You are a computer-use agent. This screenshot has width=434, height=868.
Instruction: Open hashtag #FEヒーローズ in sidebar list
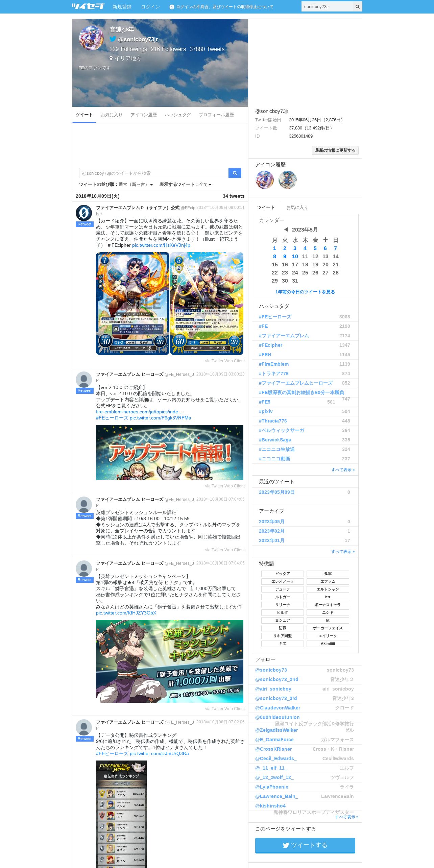coord(275,317)
